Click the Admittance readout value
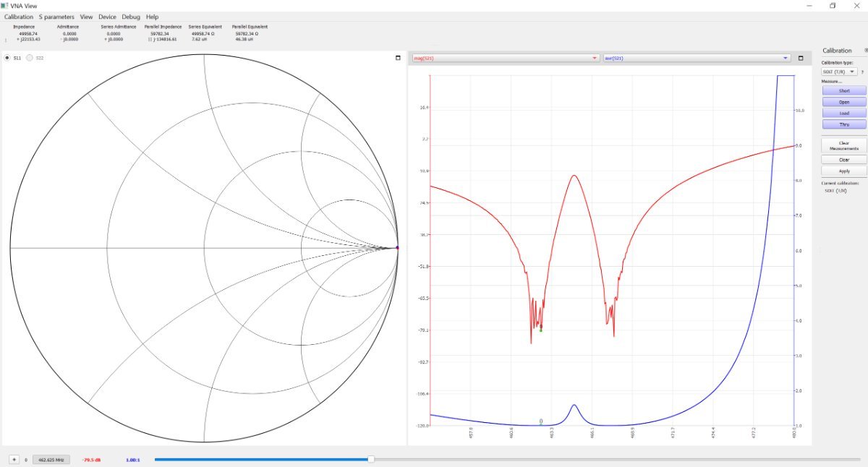The image size is (868, 467). tap(69, 36)
